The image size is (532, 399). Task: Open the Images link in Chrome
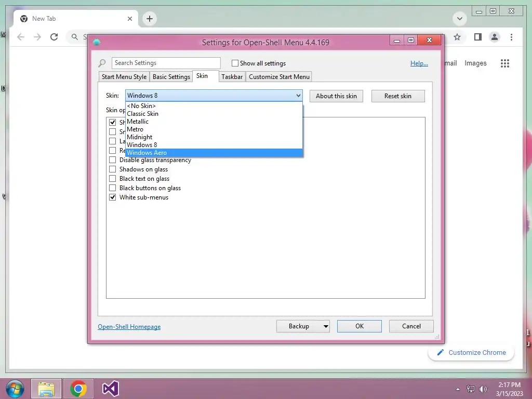pyautogui.click(x=475, y=63)
